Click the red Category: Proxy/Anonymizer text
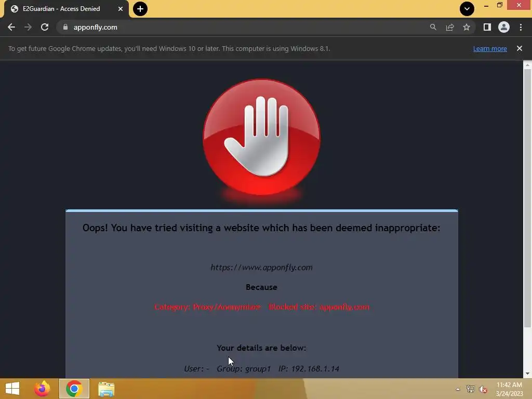Viewport: 532px width, 399px height. click(207, 307)
